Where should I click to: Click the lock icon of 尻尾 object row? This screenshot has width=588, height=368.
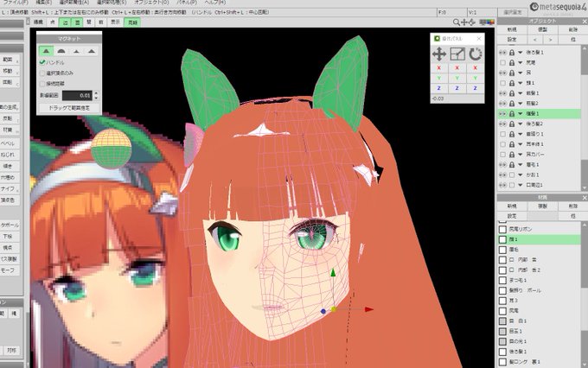click(x=512, y=62)
